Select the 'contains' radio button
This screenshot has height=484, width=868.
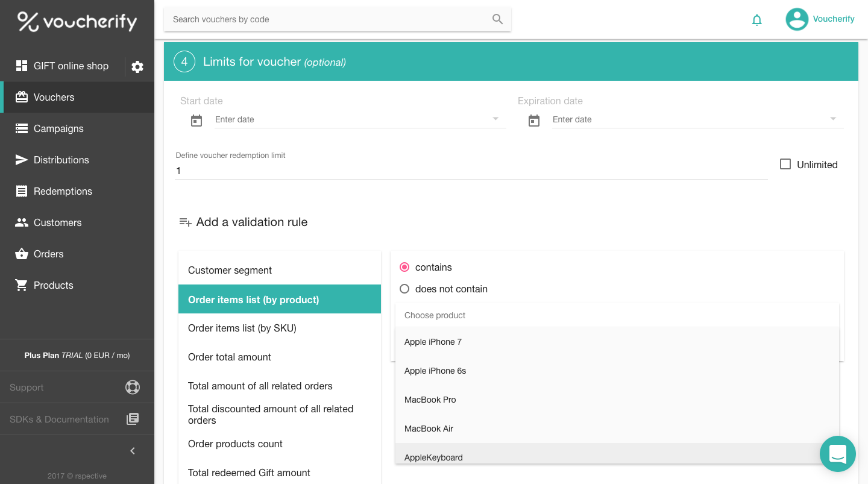pos(404,267)
